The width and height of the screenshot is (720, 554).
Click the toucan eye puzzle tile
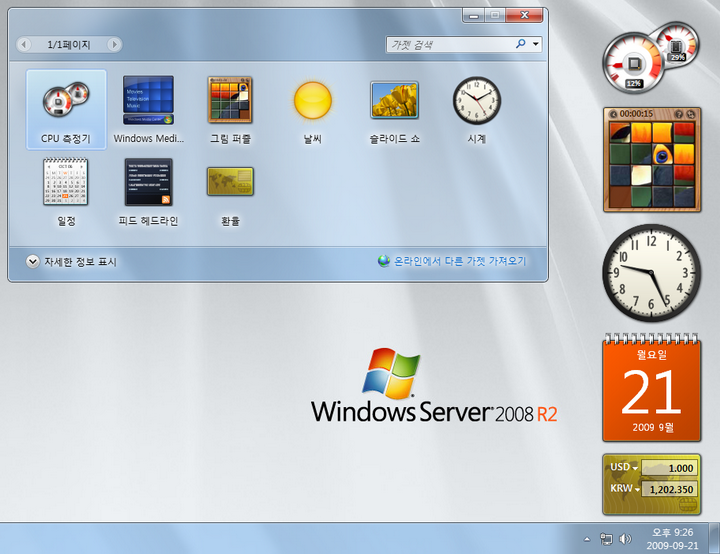click(662, 154)
